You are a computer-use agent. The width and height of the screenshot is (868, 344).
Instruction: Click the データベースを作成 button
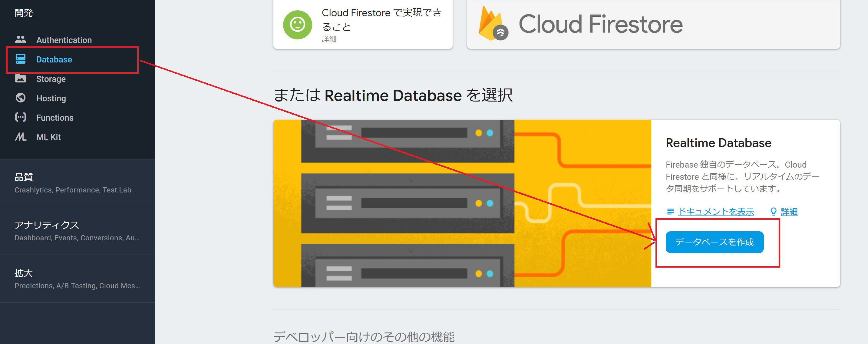point(714,242)
